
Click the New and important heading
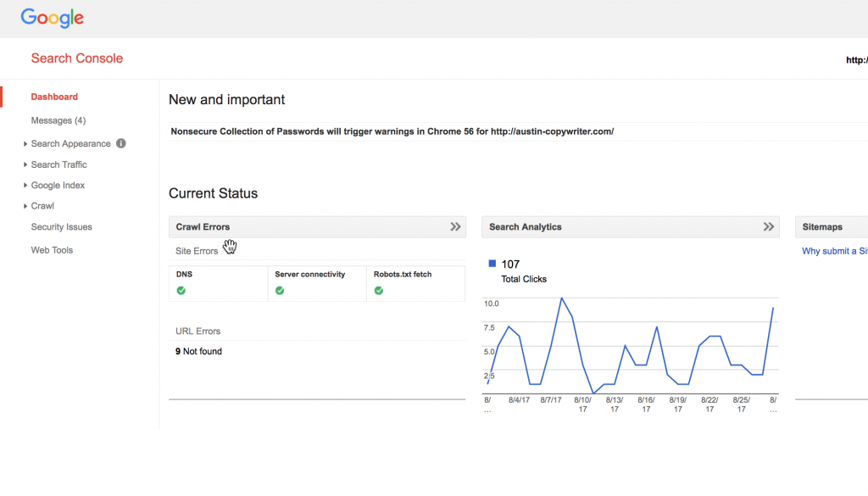pos(226,100)
